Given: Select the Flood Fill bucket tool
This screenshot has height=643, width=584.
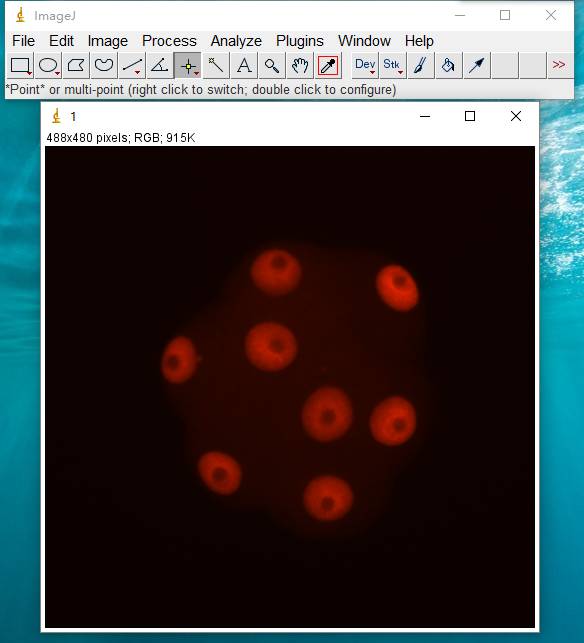Looking at the screenshot, I should click(x=449, y=65).
